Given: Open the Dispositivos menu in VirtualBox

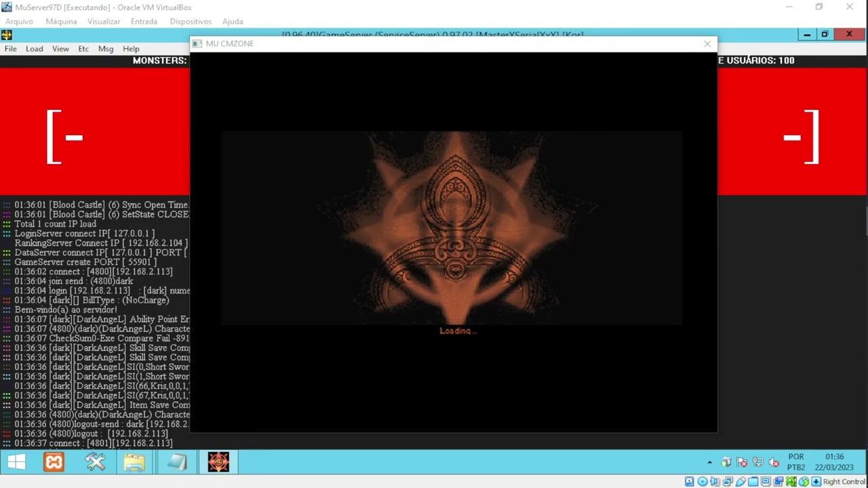Looking at the screenshot, I should coord(191,22).
